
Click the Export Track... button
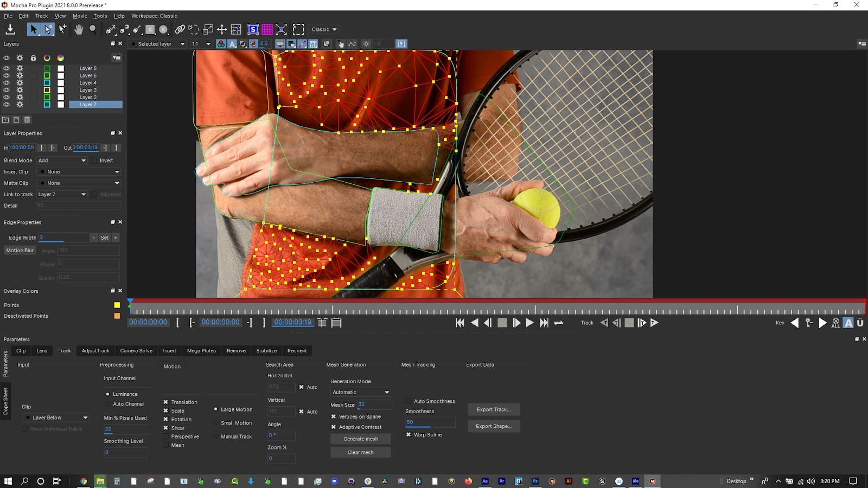point(493,409)
